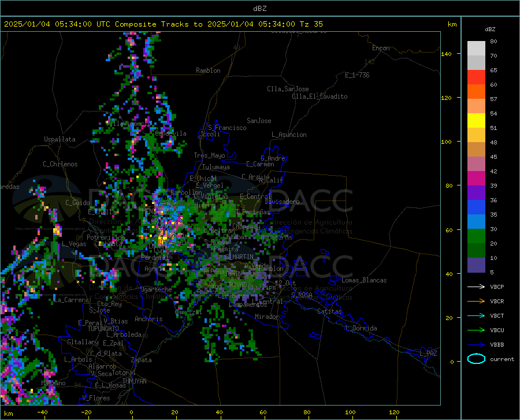
Task: Click the cyan VBCT arrow icon
Action: (x=476, y=315)
